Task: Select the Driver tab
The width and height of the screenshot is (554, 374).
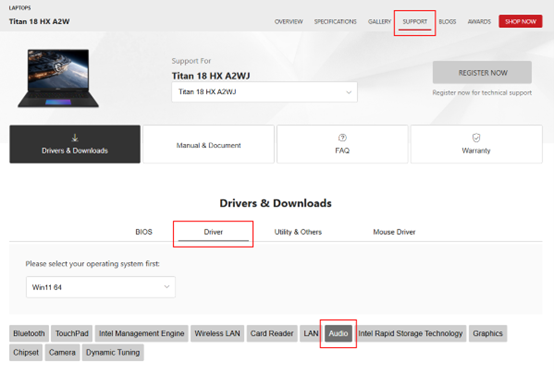Action: (213, 232)
